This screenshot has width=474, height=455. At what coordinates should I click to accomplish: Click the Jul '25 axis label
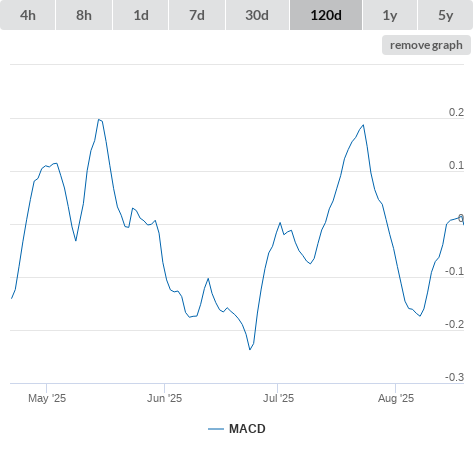[x=278, y=398]
